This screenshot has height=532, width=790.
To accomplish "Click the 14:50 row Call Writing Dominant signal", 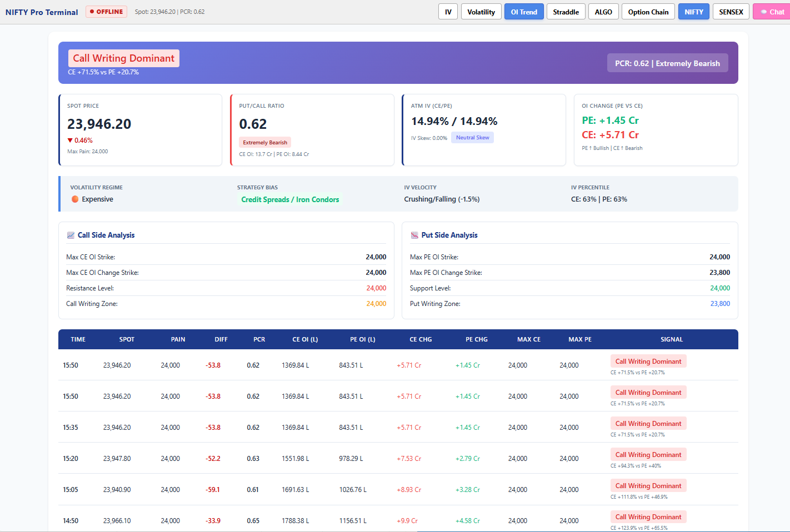I will (648, 516).
